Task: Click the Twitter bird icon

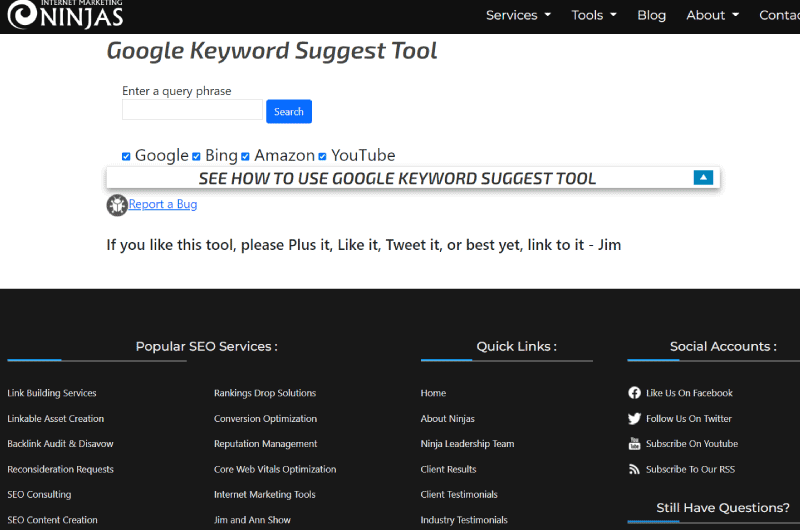Action: (634, 418)
